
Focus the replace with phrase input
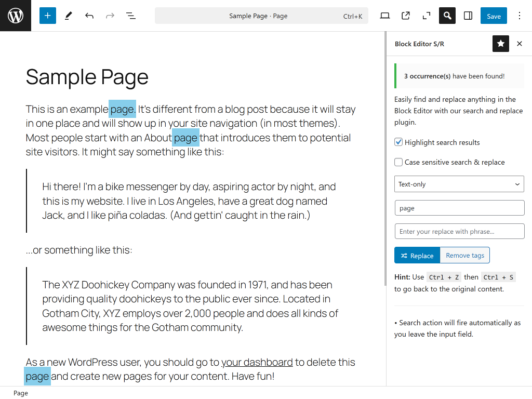coord(459,231)
